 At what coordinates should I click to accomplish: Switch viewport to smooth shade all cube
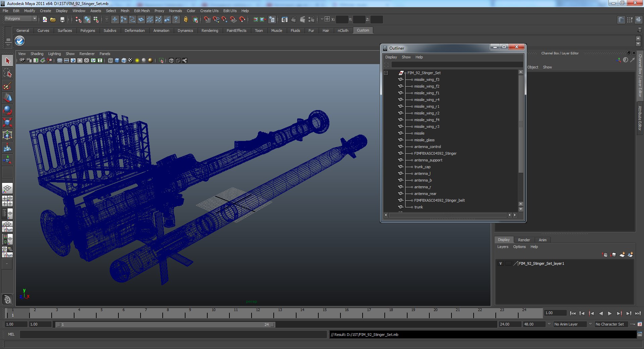click(x=117, y=60)
